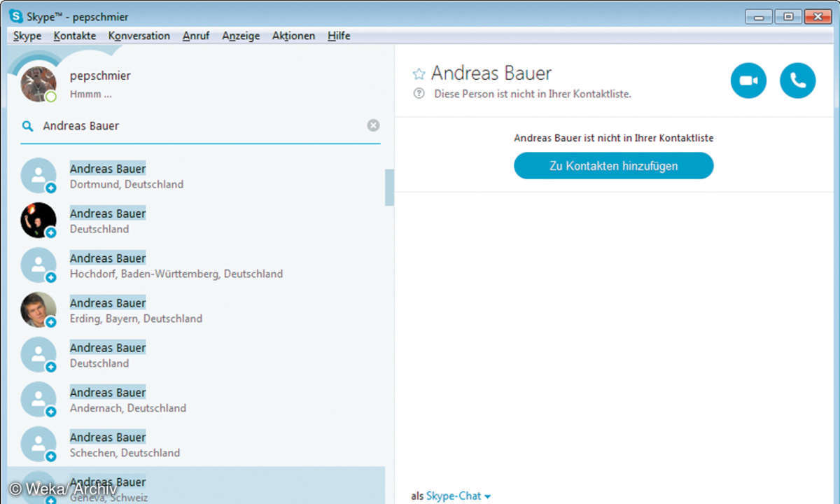Mark Andreas Bauer as favorite with star
This screenshot has width=840, height=504.
point(419,73)
